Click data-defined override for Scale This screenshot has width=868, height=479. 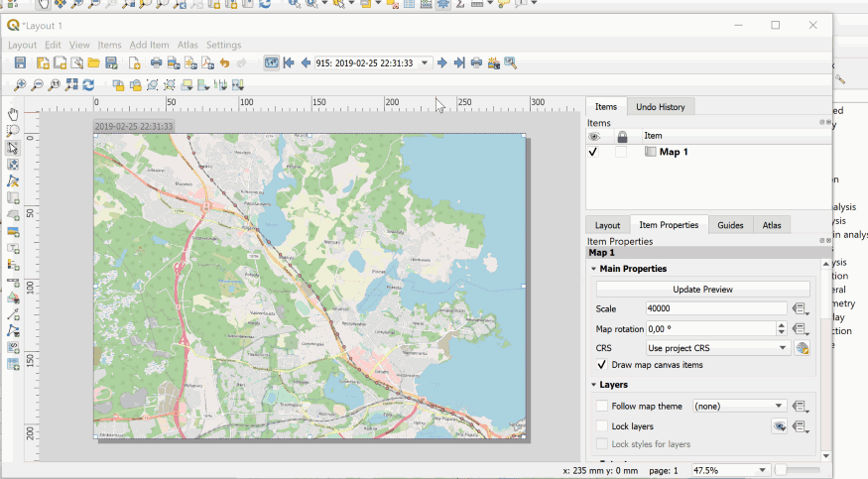800,308
